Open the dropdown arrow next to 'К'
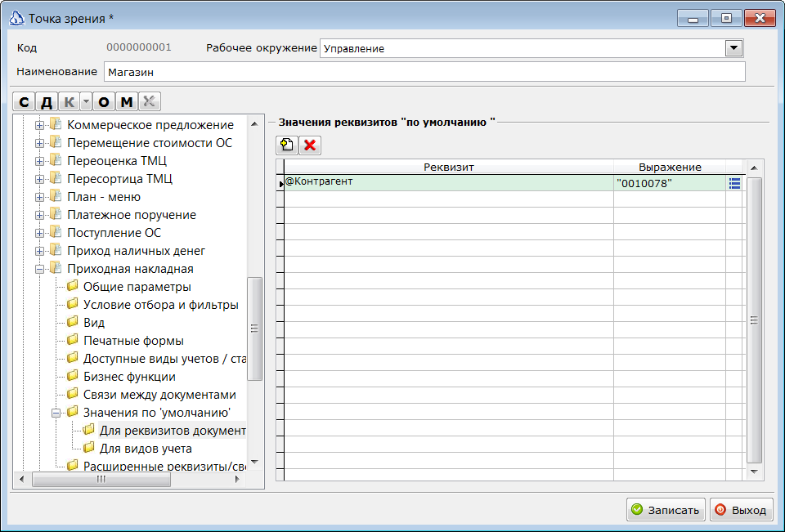The image size is (785, 532). 86,101
